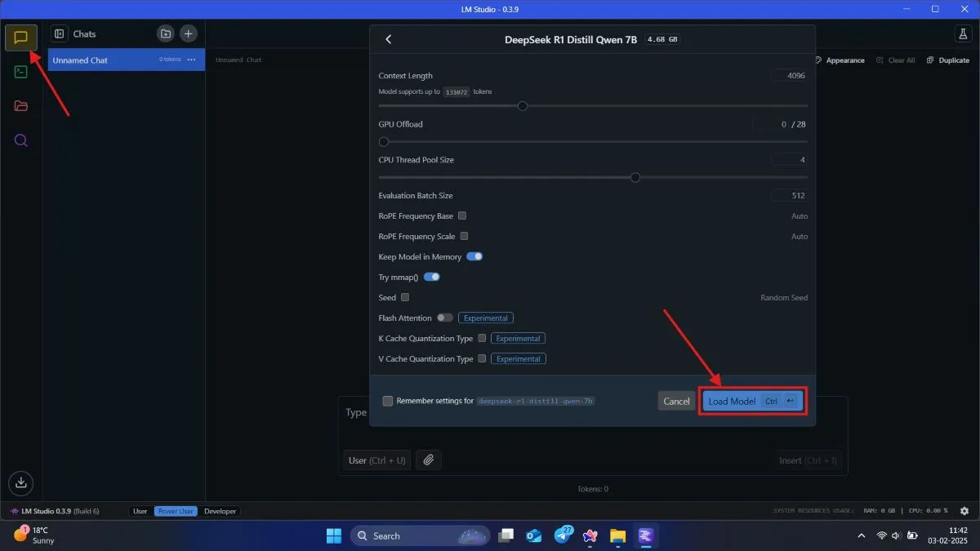Click the Insert (Ctrl + I) button

pos(808,460)
